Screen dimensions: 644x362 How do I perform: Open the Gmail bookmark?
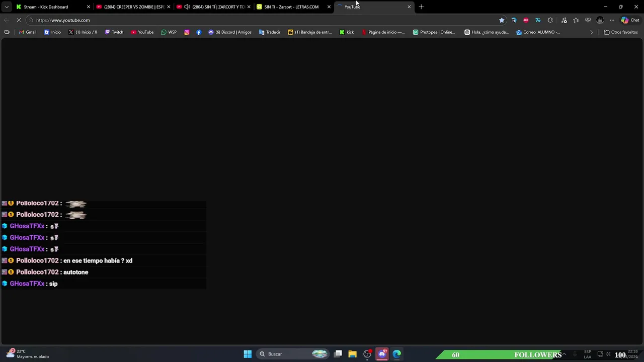(28, 32)
